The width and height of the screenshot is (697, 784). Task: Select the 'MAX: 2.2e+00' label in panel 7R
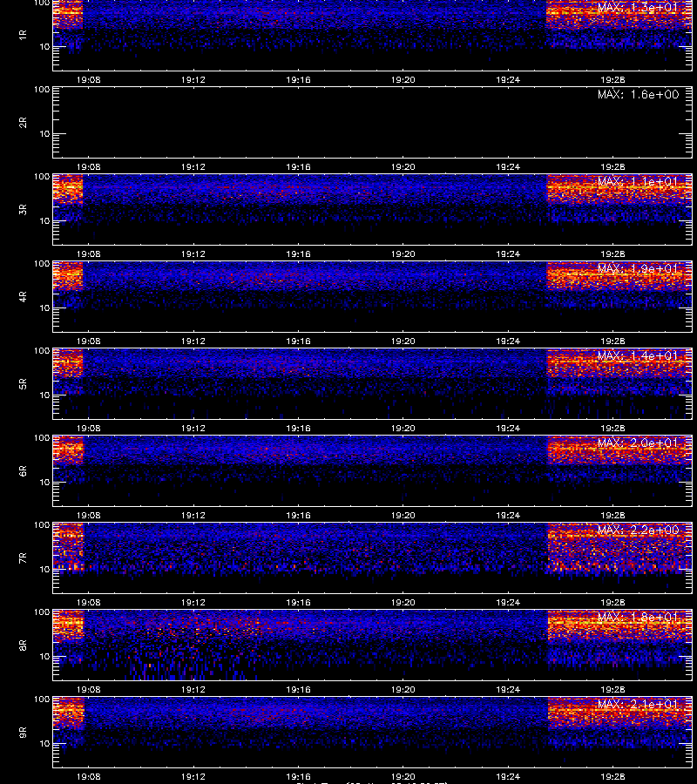click(638, 530)
